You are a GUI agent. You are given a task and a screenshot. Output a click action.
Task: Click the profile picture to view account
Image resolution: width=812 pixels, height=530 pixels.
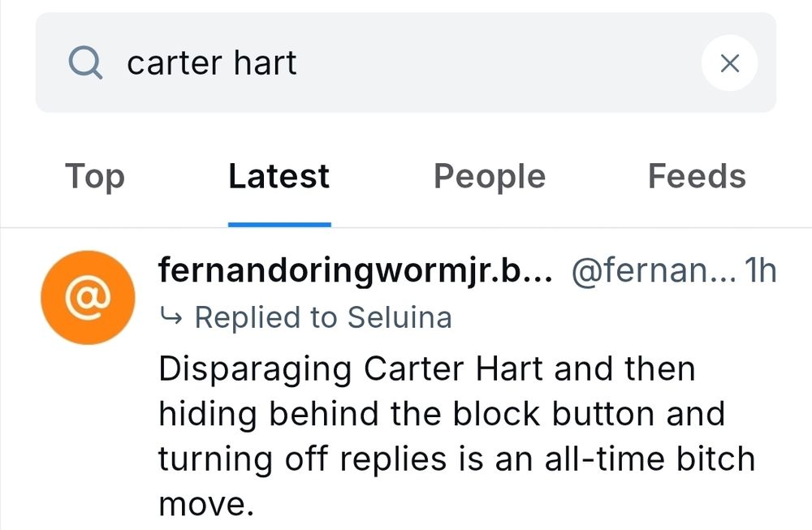(x=87, y=298)
